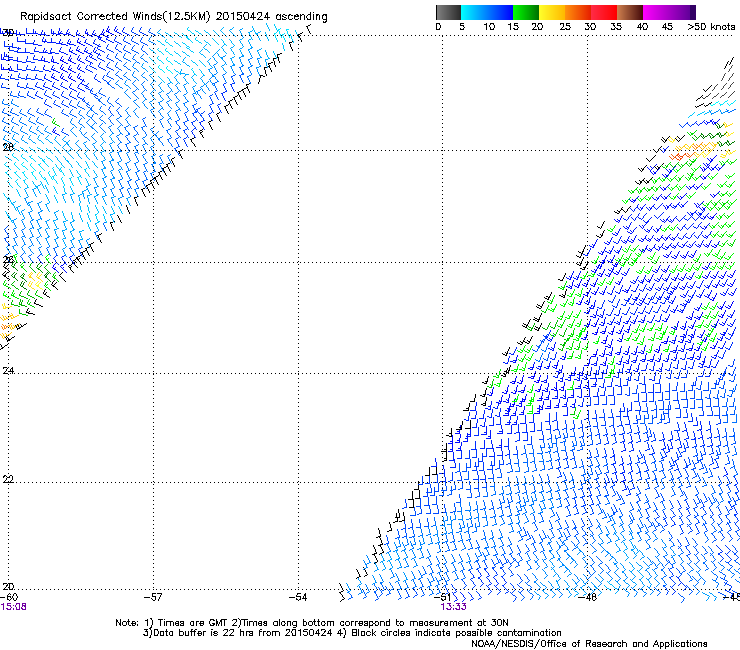Click the '-51' longitude axis label
The image size is (740, 650).
442,597
